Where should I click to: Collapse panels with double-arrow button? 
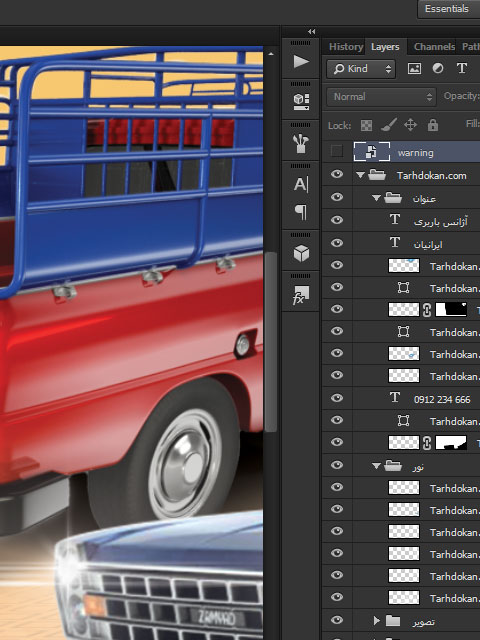[311, 31]
